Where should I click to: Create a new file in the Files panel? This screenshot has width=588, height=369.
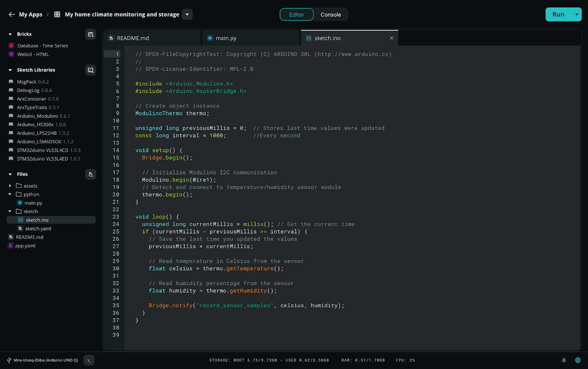(90, 174)
